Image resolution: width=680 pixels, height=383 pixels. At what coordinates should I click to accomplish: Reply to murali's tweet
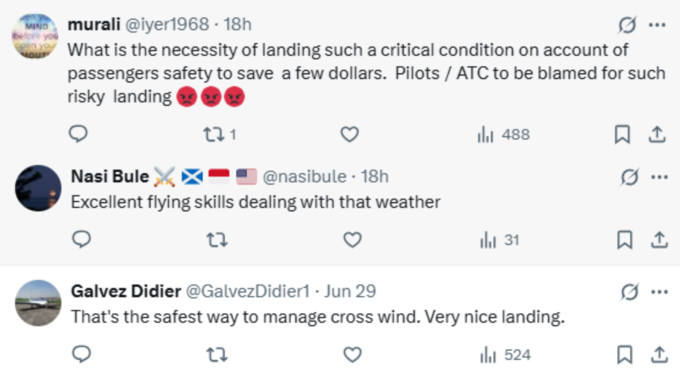point(78,134)
